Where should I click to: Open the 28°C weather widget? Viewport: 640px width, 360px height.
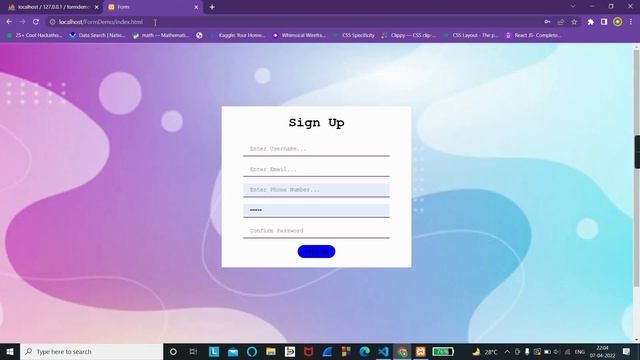click(485, 352)
